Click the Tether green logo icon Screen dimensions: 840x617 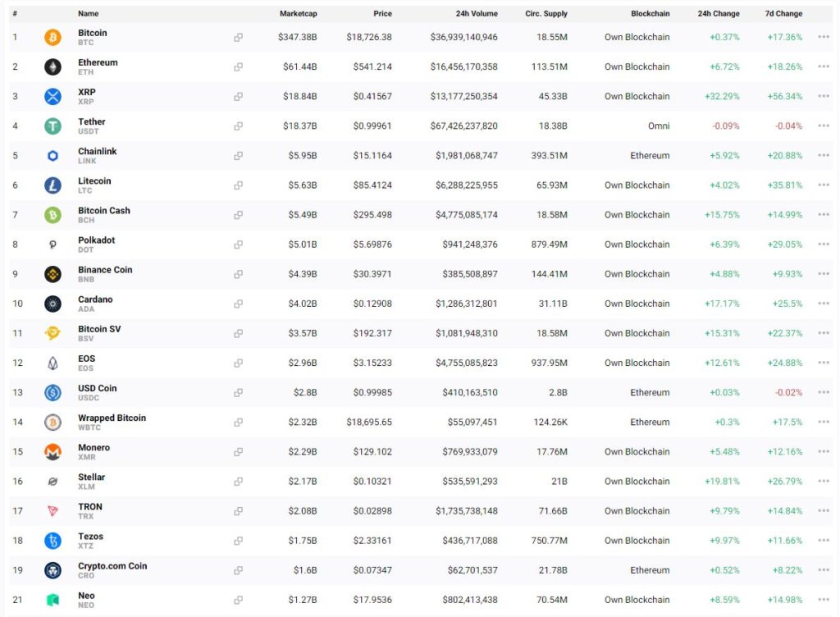pyautogui.click(x=52, y=126)
